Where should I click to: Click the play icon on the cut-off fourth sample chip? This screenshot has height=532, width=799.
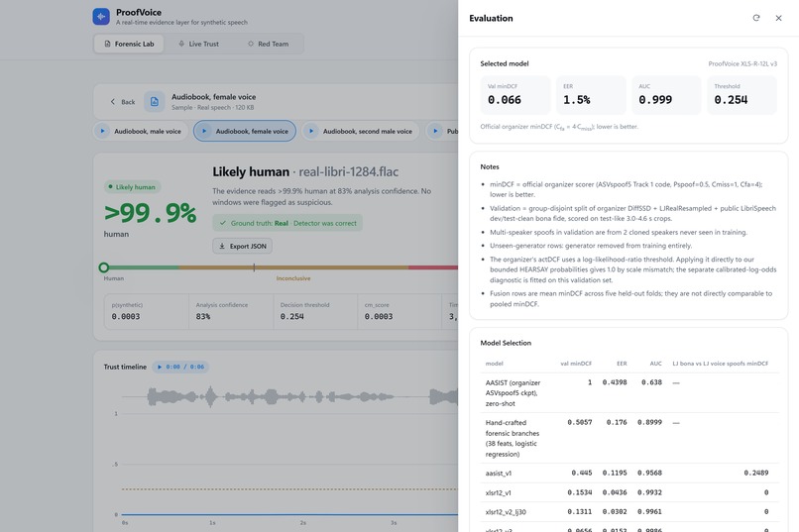(x=435, y=131)
